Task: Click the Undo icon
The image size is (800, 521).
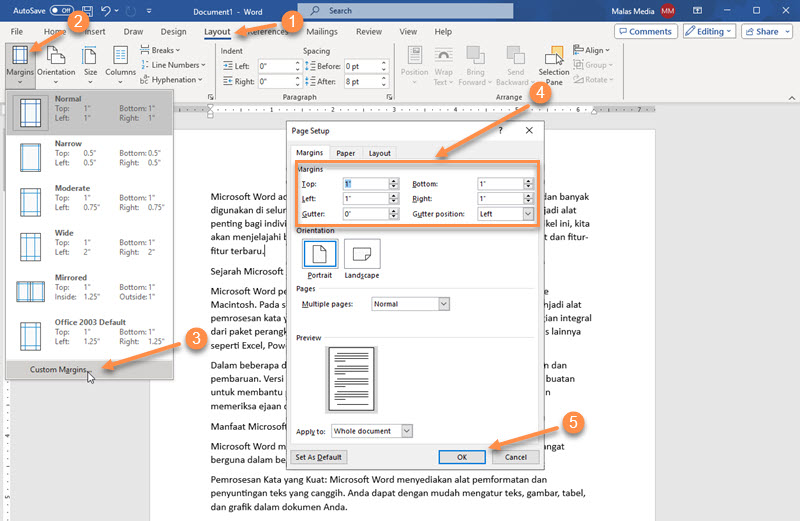Action: [x=106, y=11]
